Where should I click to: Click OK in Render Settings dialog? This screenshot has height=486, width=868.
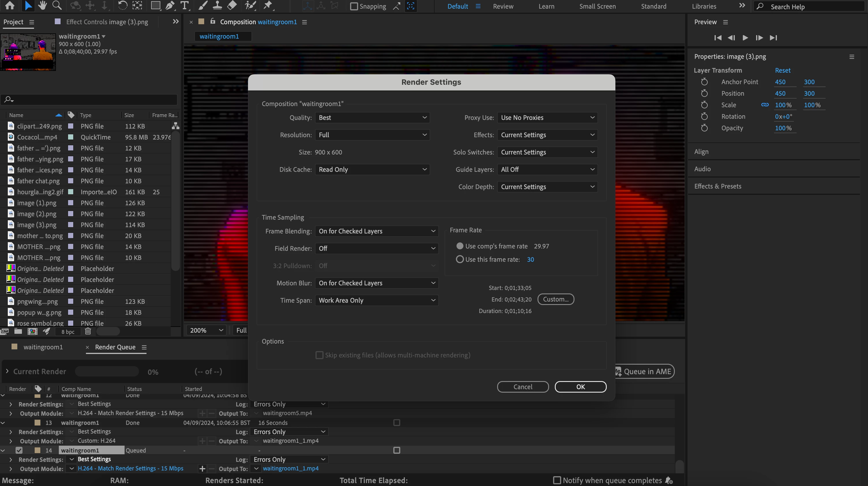pyautogui.click(x=580, y=387)
